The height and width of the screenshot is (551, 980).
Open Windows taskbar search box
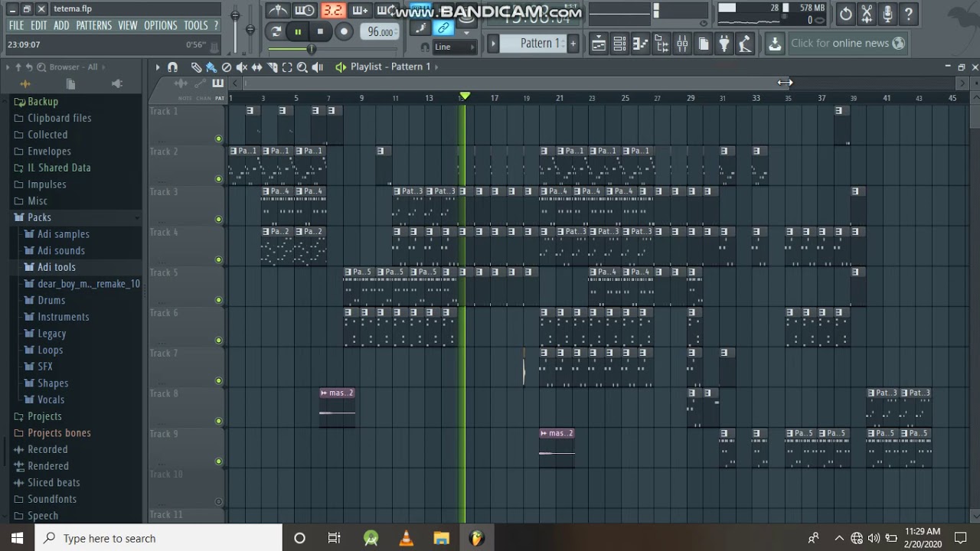(158, 538)
